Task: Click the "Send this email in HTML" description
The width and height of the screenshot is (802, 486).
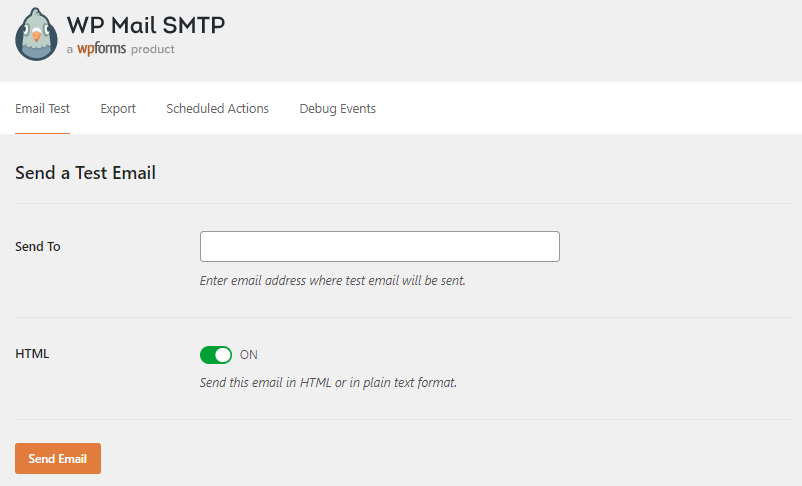Action: [328, 382]
